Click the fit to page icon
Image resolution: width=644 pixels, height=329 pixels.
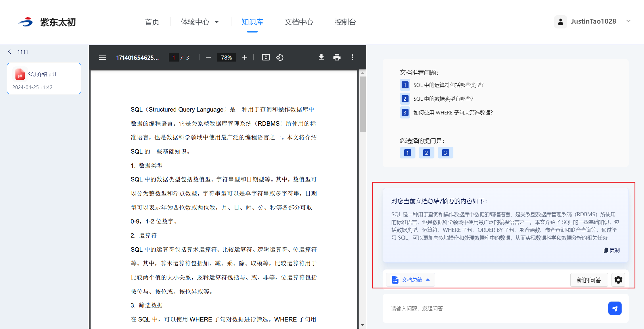point(266,58)
